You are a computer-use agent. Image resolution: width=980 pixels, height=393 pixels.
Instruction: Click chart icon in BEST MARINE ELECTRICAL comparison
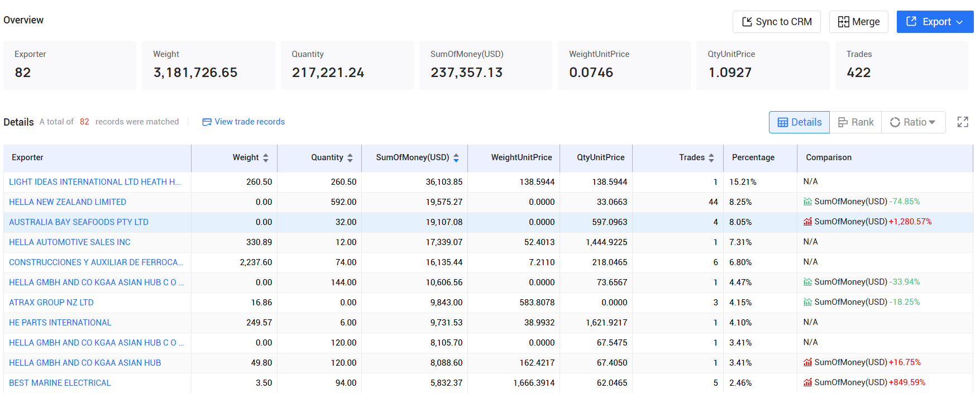(807, 382)
